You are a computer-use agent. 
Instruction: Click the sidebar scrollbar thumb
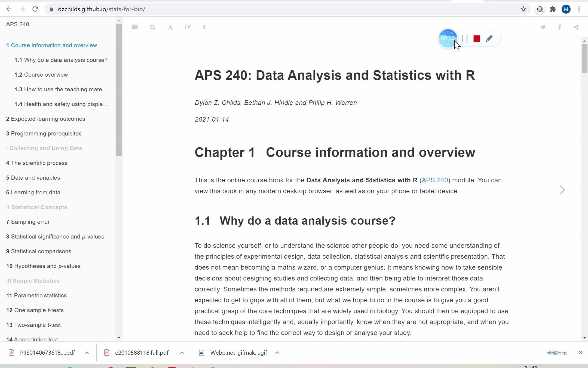click(x=118, y=90)
